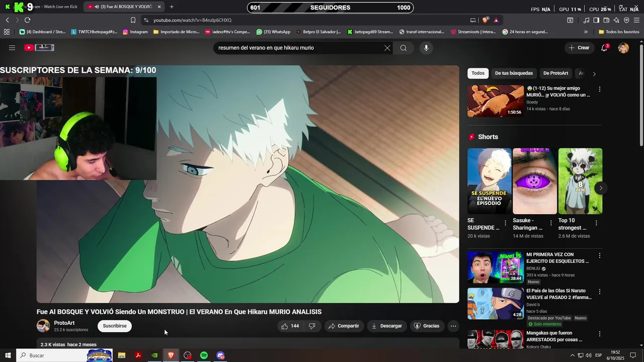Click the magnifier search button
Image resolution: width=644 pixels, height=362 pixels.
(404, 48)
